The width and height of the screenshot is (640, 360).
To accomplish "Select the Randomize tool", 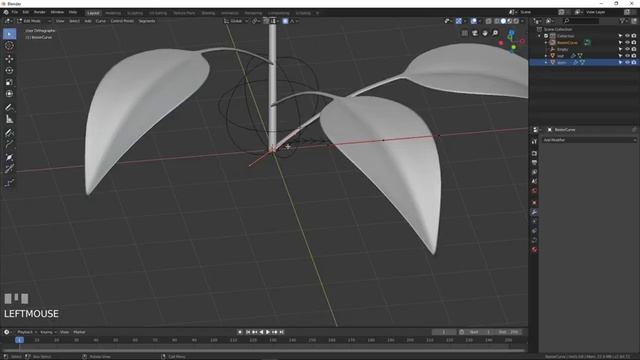I will click(9, 183).
